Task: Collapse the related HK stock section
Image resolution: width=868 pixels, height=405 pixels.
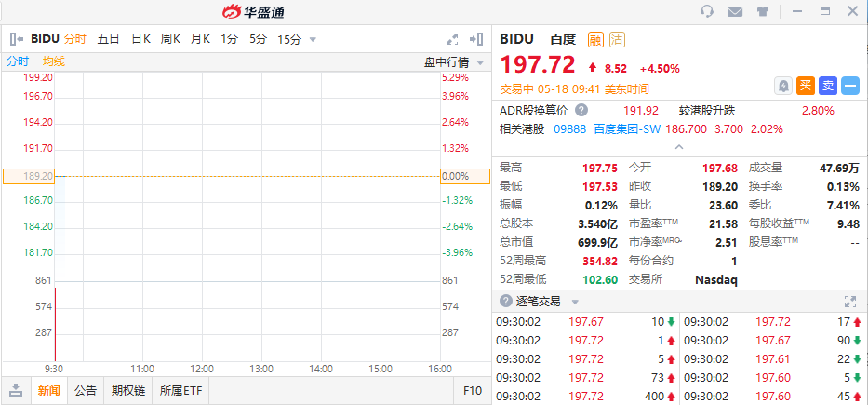Action: tap(679, 147)
